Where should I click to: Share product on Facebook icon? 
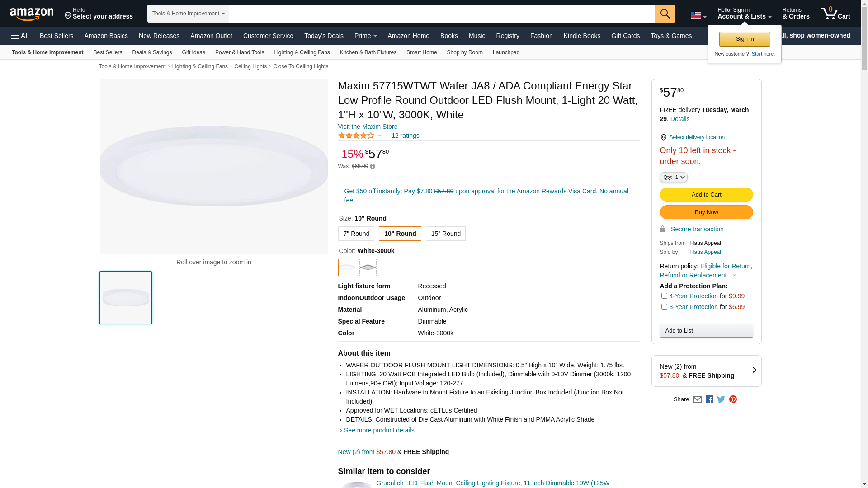(709, 399)
